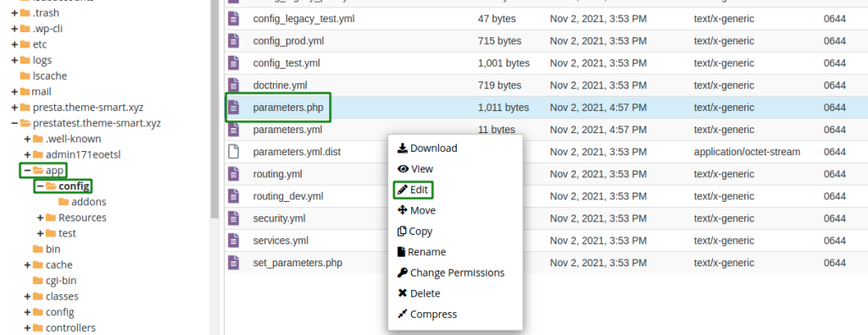Click the doctrine.yml file icon

pos(234,86)
